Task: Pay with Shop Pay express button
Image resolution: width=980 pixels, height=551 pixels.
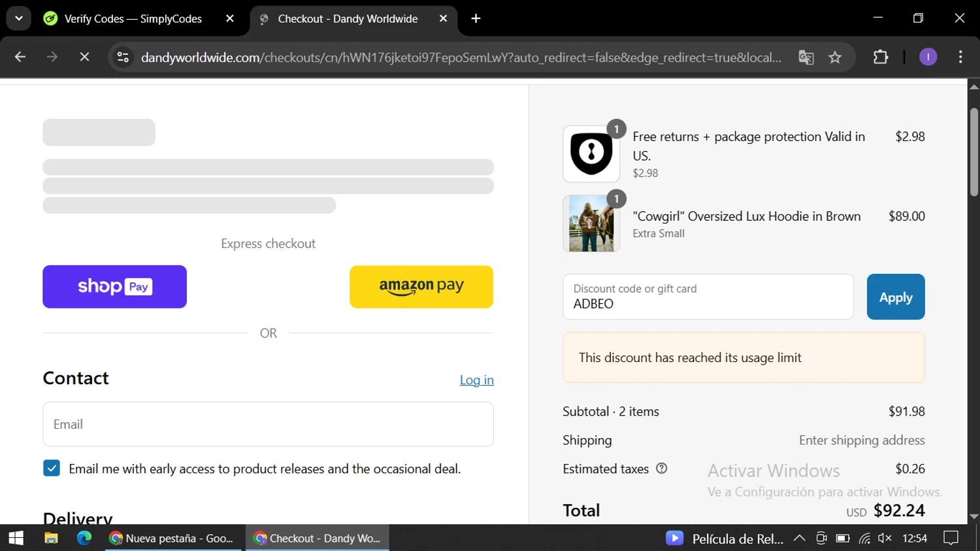Action: click(x=114, y=287)
